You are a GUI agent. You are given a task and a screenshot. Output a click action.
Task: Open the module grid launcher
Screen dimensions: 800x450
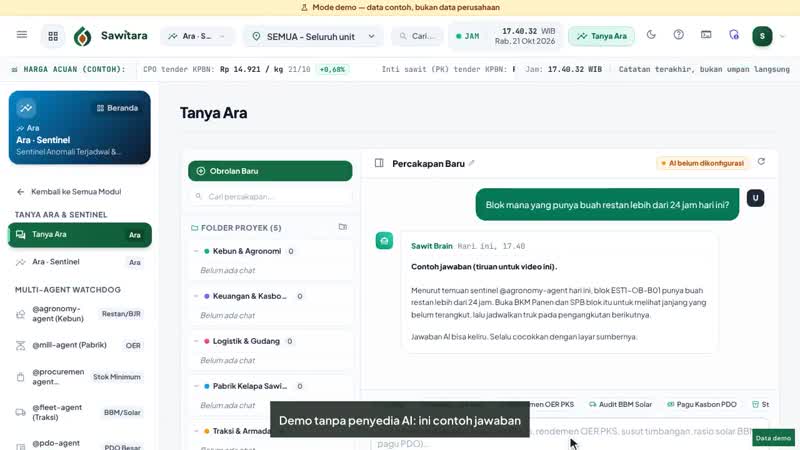53,36
